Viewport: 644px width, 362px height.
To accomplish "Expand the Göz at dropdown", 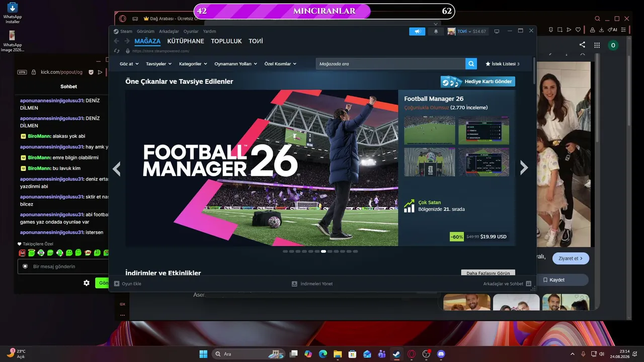I will 129,64.
